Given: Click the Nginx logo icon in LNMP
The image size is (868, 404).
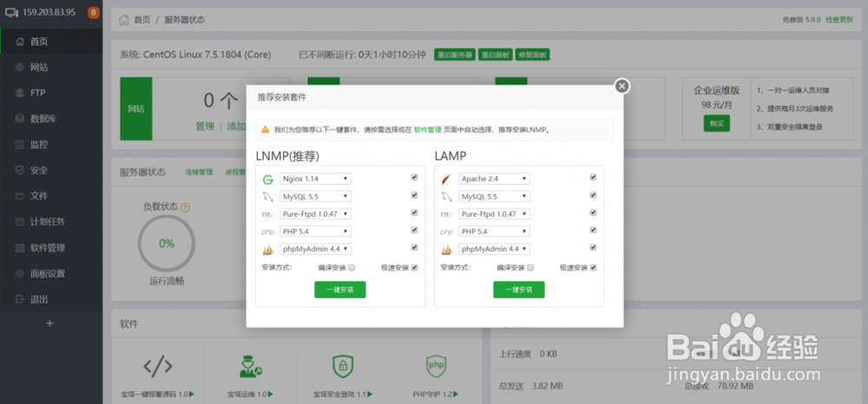Looking at the screenshot, I should click(x=268, y=179).
